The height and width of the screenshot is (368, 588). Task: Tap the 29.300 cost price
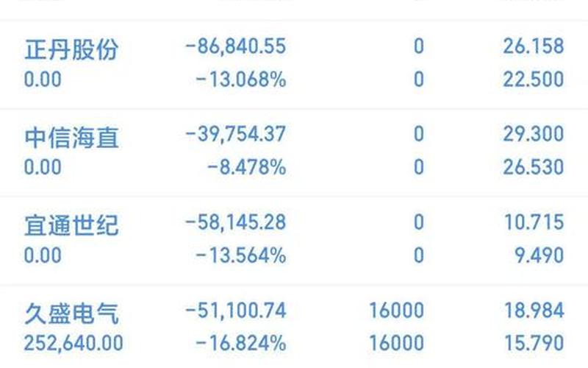coord(533,134)
